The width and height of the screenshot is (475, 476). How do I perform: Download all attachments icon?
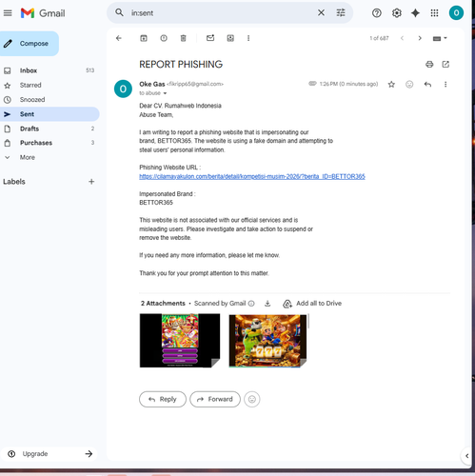click(267, 304)
